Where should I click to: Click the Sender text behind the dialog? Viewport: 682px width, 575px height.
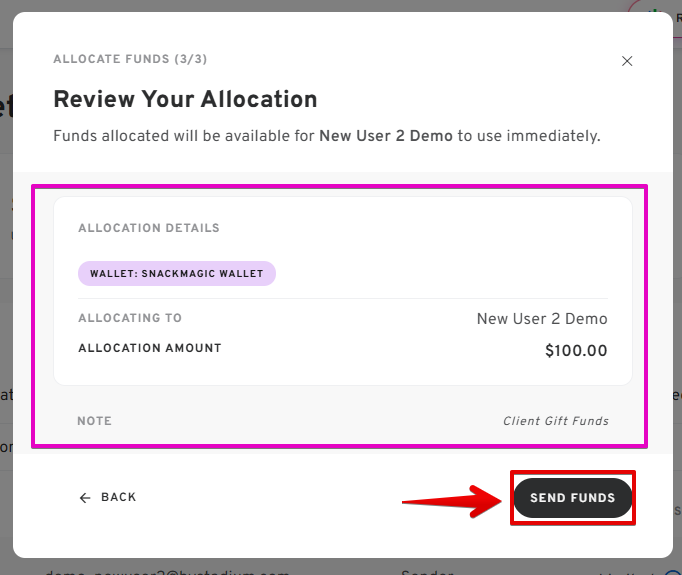[428, 572]
